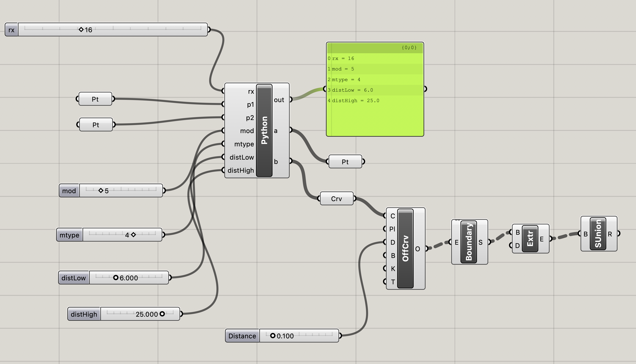Click the mod slider handle at 5

pyautogui.click(x=101, y=190)
